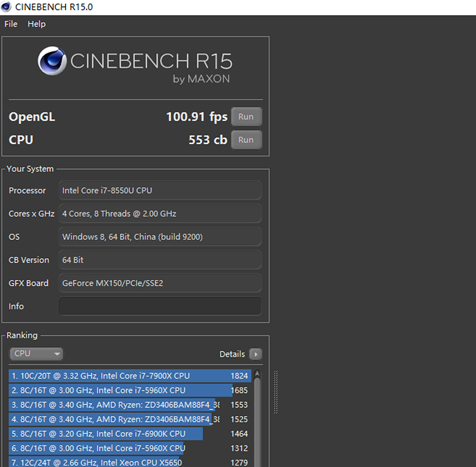The height and width of the screenshot is (467, 476).
Task: Expand the ranking Details arrow button
Action: point(256,354)
